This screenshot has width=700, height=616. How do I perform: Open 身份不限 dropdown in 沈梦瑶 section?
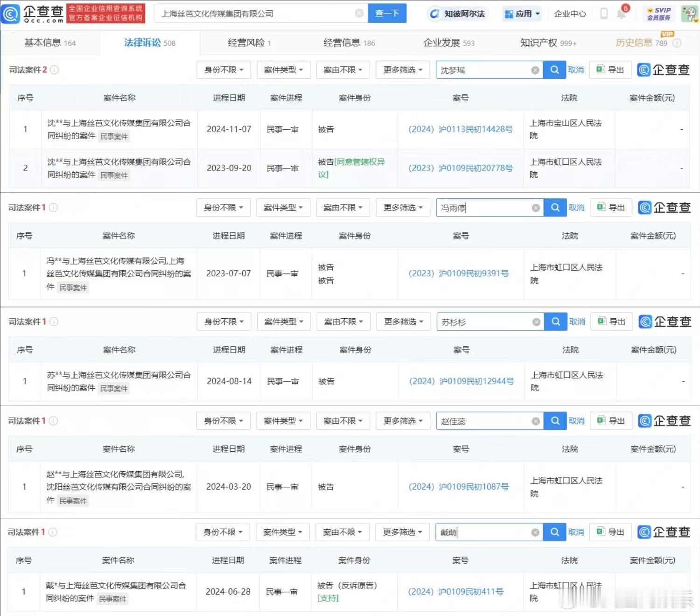(224, 70)
